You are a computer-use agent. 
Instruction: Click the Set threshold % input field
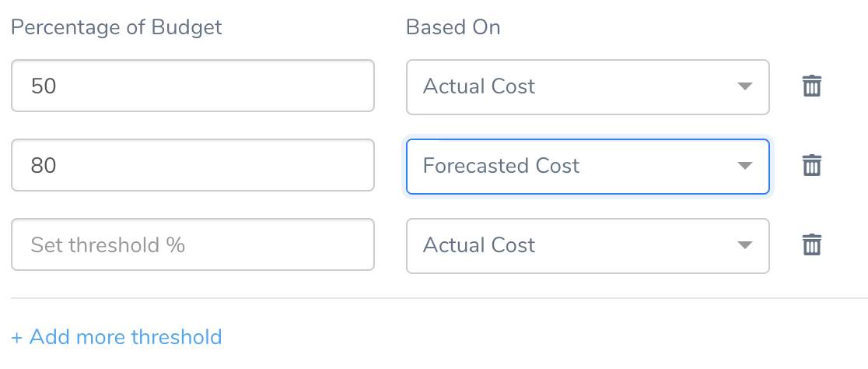point(193,244)
